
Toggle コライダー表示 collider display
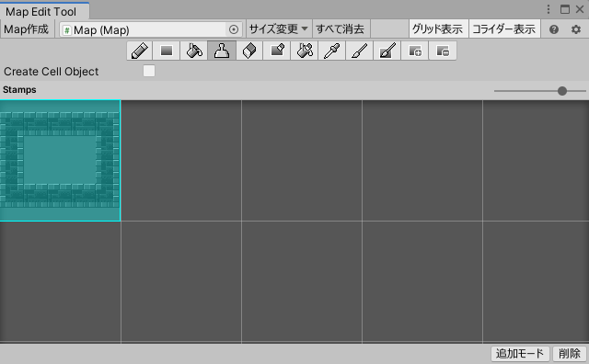click(x=504, y=28)
